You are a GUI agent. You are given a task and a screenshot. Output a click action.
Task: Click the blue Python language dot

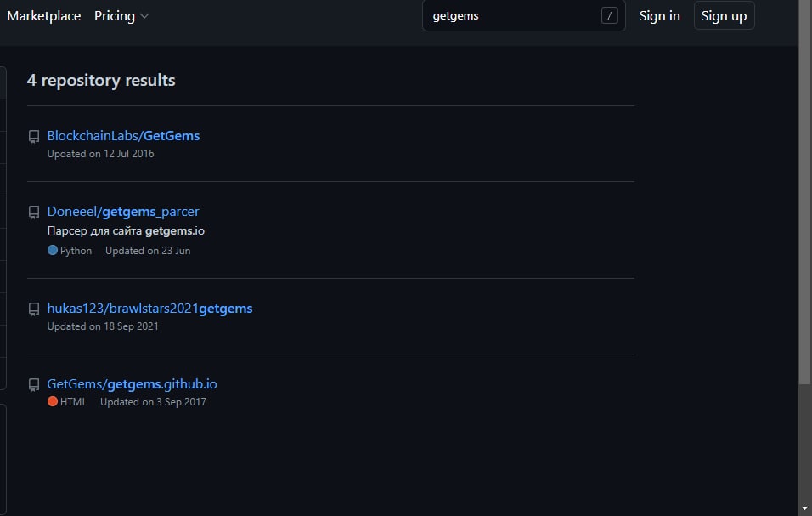(53, 250)
